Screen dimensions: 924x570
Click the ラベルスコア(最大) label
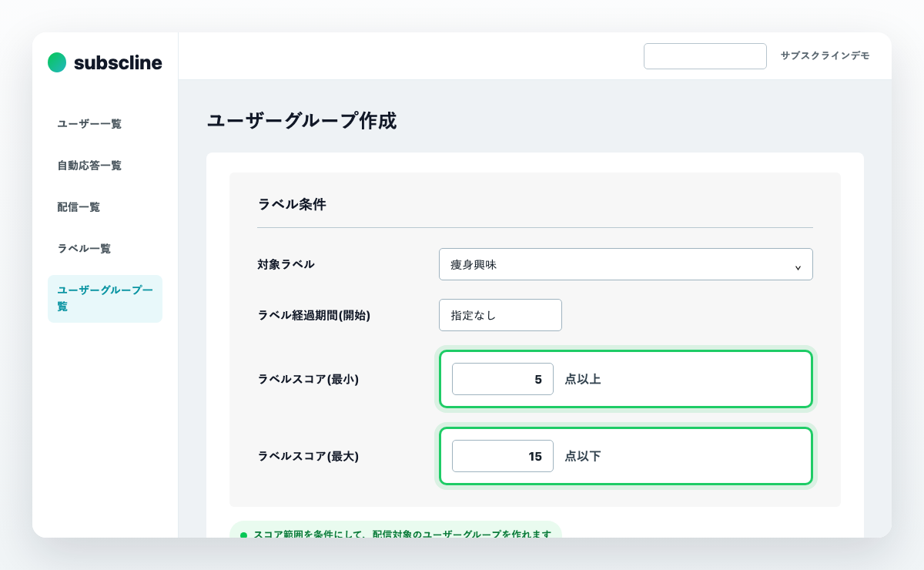point(308,456)
